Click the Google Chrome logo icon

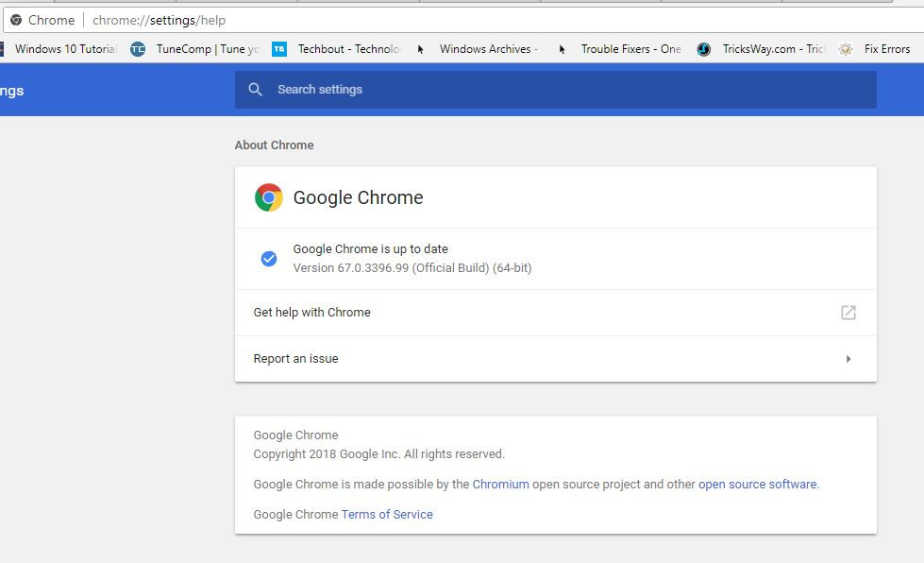point(269,197)
